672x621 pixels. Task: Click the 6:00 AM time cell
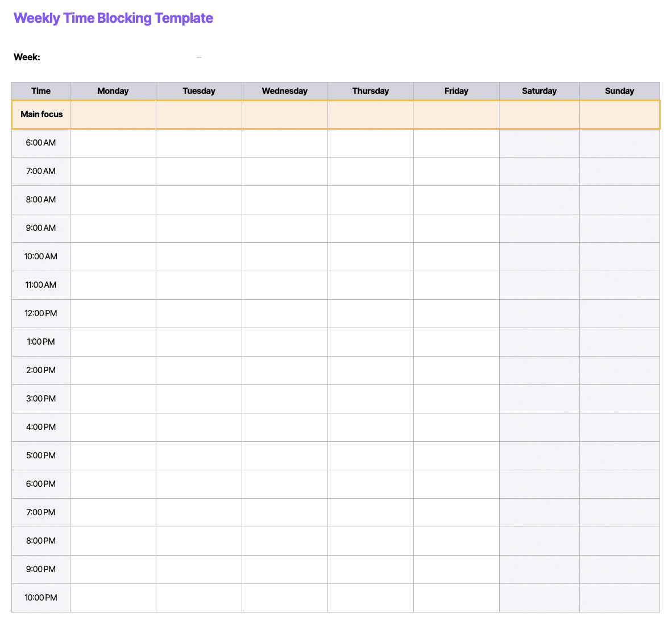pyautogui.click(x=41, y=143)
